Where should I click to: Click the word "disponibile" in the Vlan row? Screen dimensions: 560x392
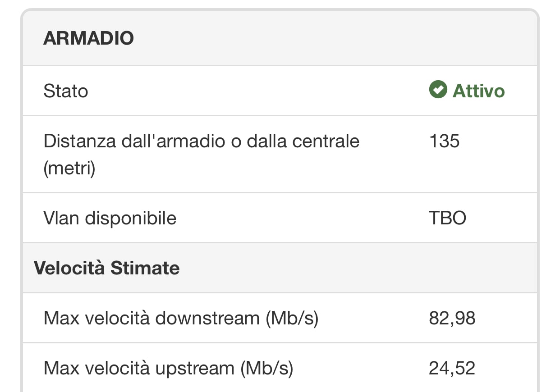click(131, 219)
